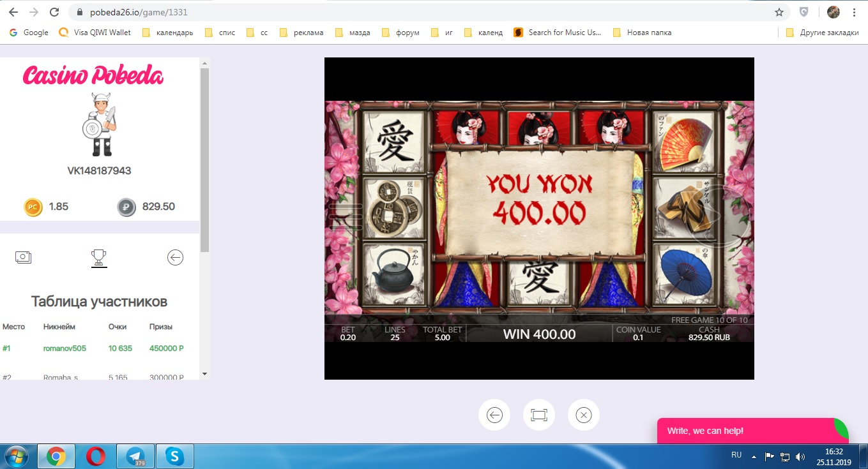Image resolution: width=868 pixels, height=469 pixels.
Task: Click the gold PC coin icon
Action: pyautogui.click(x=33, y=207)
